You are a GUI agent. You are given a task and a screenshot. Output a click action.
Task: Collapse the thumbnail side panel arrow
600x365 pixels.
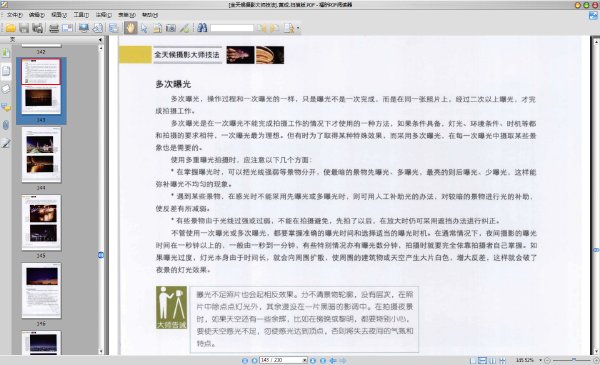coord(100,39)
